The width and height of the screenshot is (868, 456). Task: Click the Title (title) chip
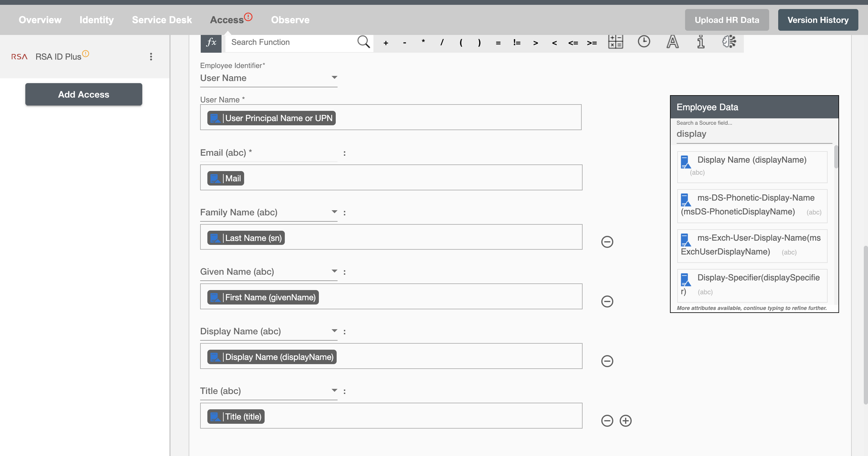click(235, 417)
